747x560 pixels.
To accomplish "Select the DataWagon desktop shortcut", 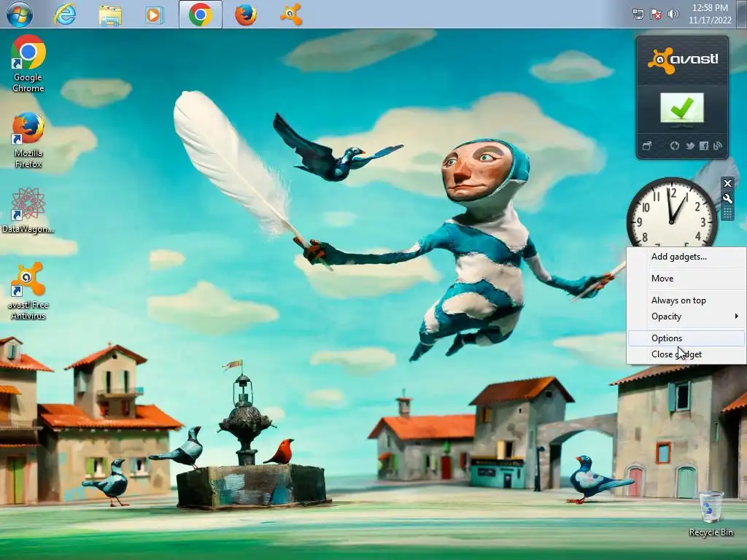I will click(28, 211).
